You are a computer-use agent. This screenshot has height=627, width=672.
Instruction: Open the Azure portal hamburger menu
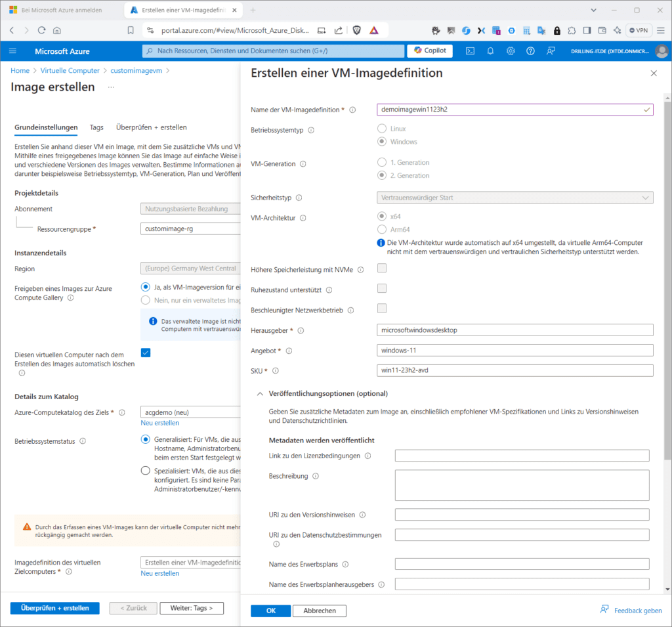[x=12, y=51]
